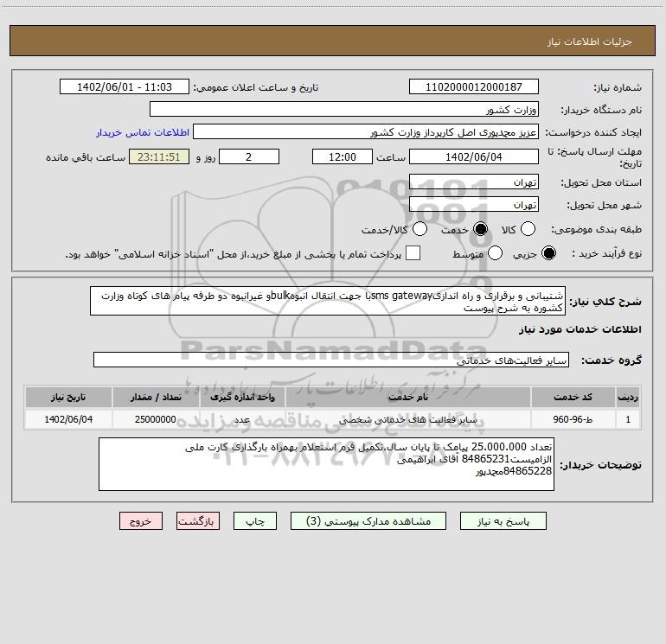This screenshot has width=666, height=644.
Task: Click the خروج exit button
Action: pyautogui.click(x=141, y=521)
